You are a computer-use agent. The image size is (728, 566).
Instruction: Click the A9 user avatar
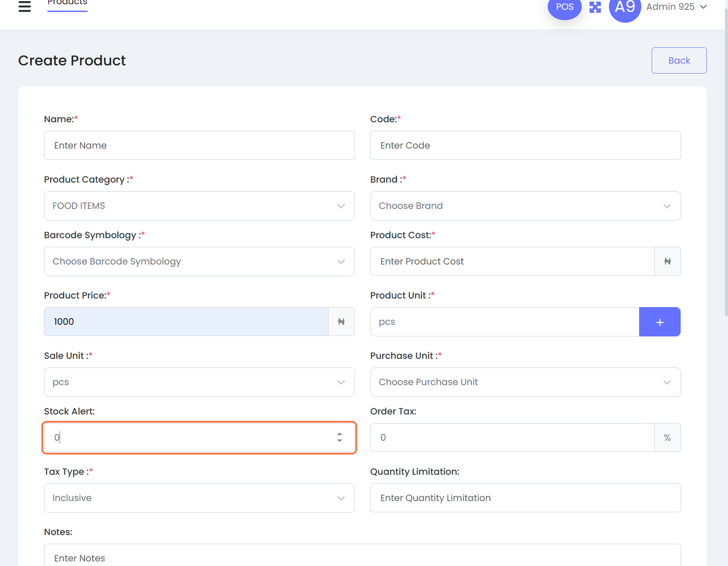pos(624,7)
